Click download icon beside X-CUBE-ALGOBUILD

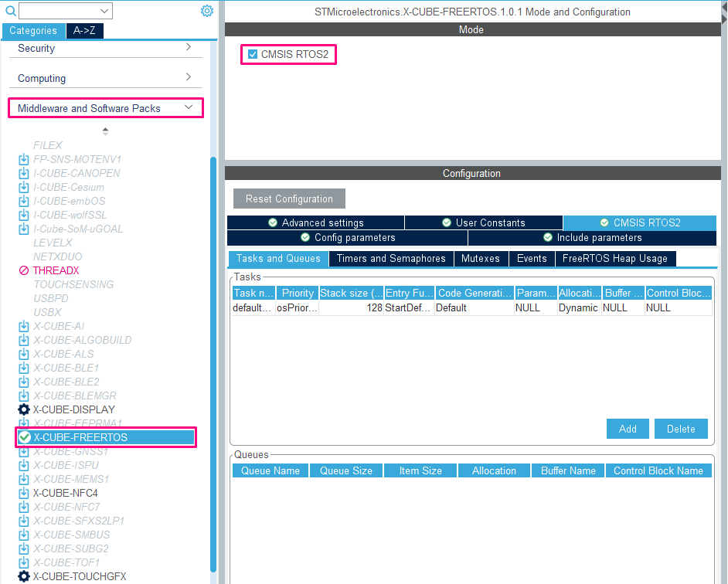(x=24, y=340)
